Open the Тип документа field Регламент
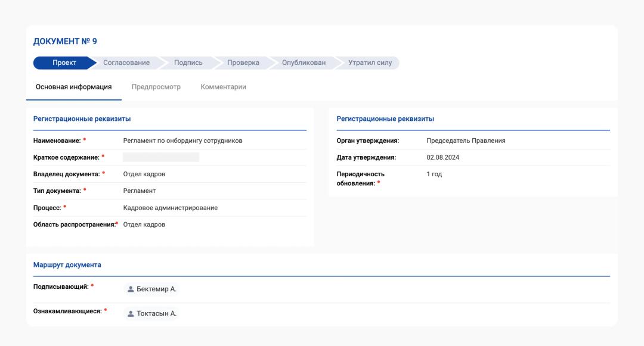 139,191
